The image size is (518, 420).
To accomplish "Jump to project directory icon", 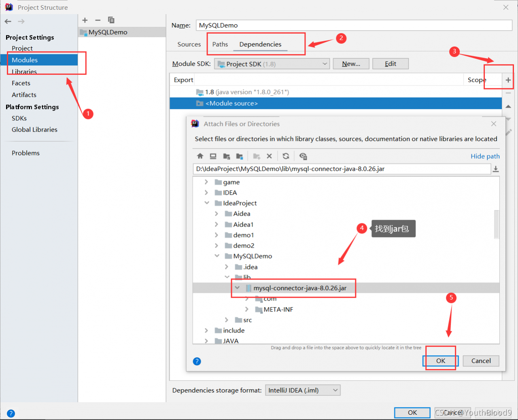I will point(227,156).
